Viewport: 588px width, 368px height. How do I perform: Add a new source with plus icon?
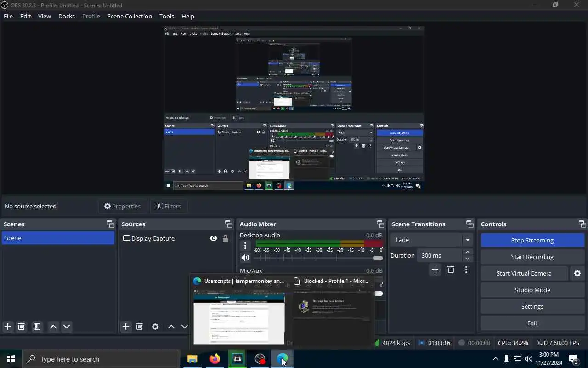(126, 327)
